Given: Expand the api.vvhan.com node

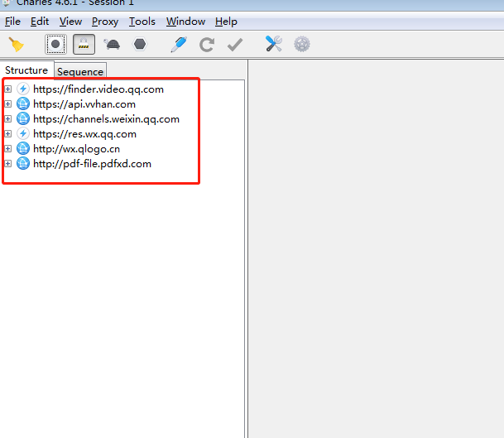Looking at the screenshot, I should point(8,103).
